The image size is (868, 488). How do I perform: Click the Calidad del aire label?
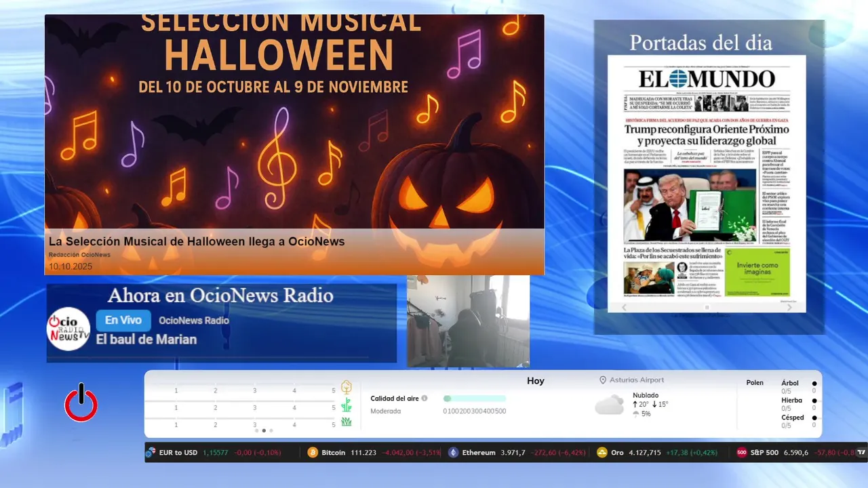pos(395,399)
